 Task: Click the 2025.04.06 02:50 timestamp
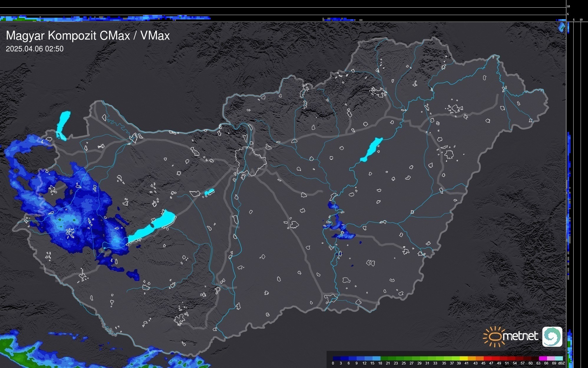(34, 49)
